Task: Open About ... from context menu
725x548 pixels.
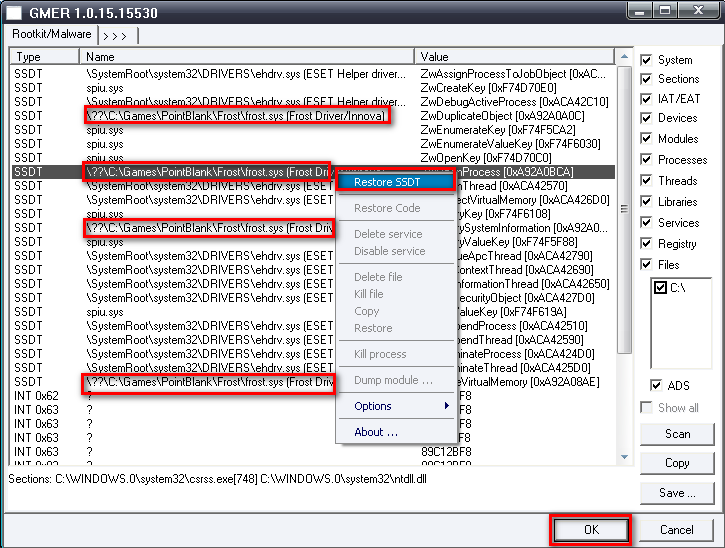Action: tap(396, 432)
